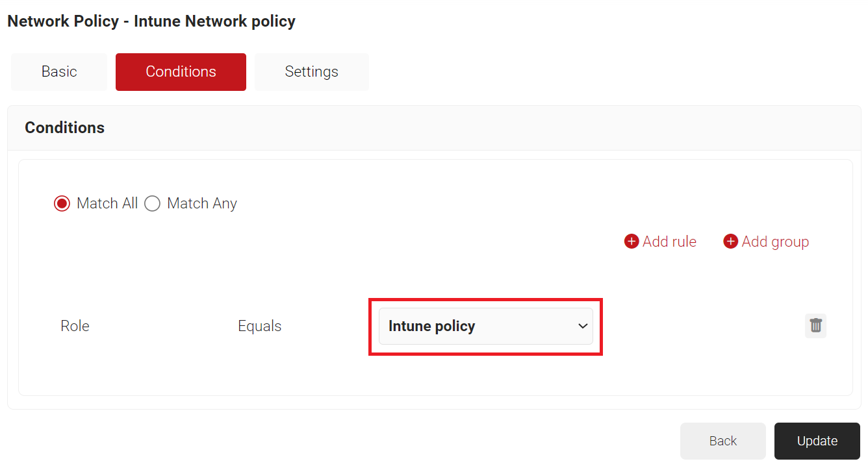Select the Match Any radio button

152,204
